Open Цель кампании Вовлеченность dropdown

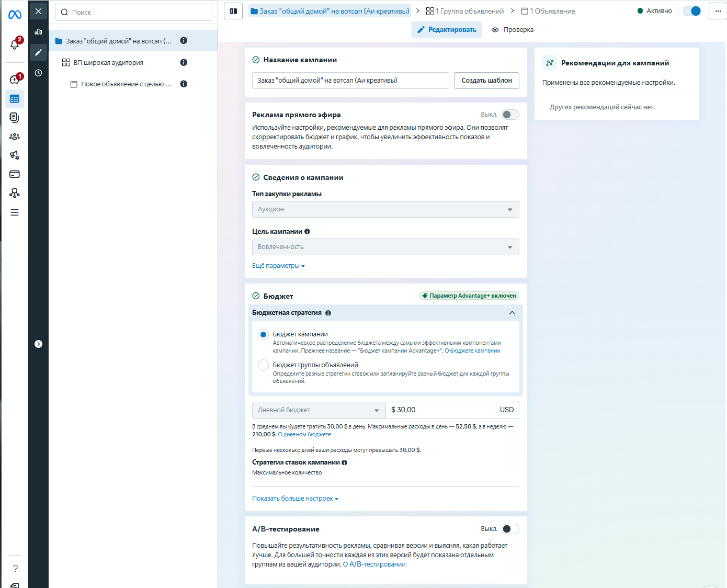pos(385,247)
